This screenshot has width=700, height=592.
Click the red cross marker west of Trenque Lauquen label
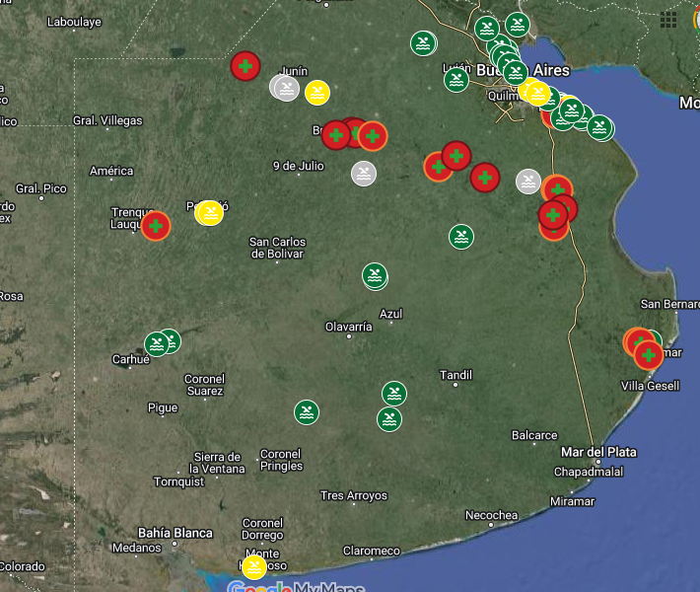[156, 226]
